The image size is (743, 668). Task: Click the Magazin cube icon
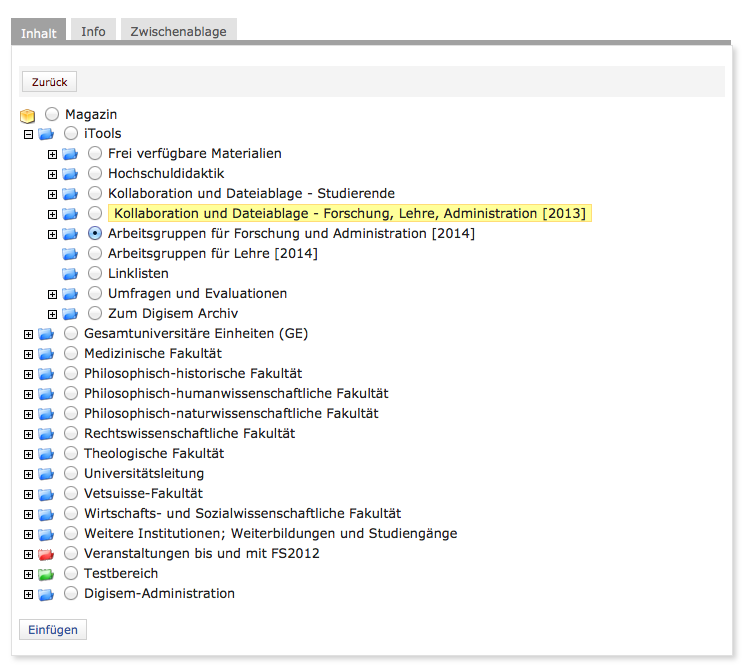point(28,115)
